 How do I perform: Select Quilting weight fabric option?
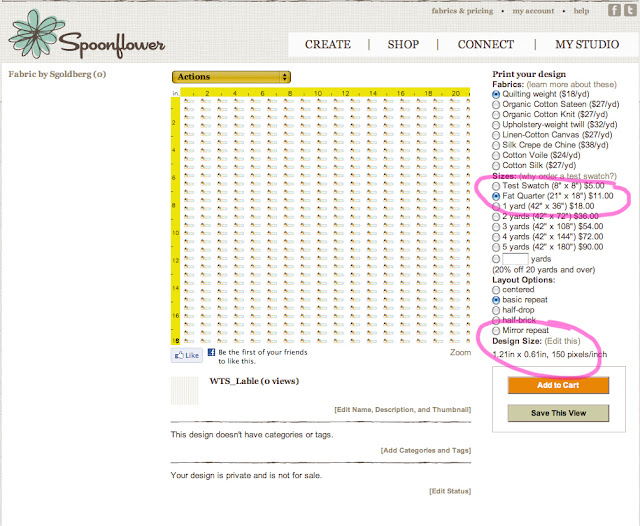pos(496,95)
